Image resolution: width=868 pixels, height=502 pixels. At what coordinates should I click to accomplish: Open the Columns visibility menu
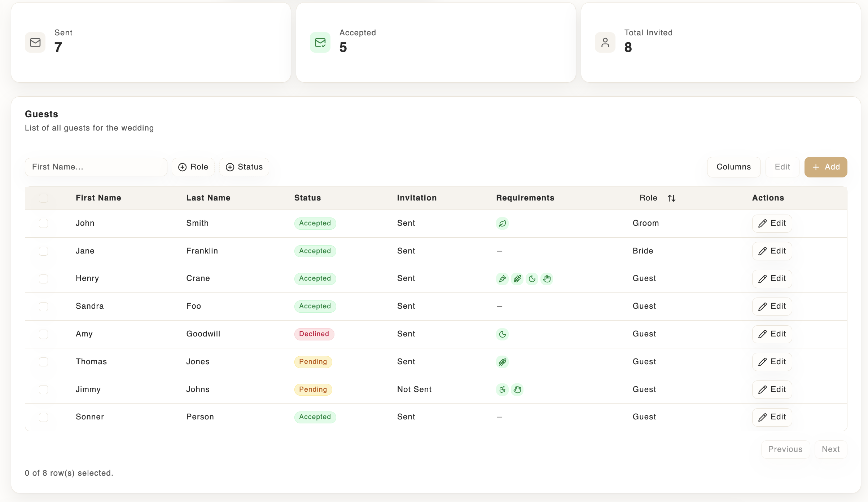point(733,167)
